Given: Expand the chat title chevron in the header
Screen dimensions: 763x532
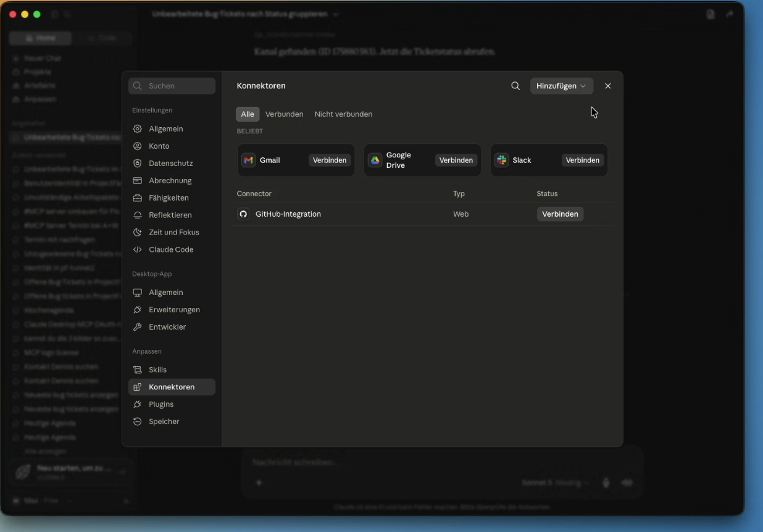Looking at the screenshot, I should pyautogui.click(x=336, y=14).
